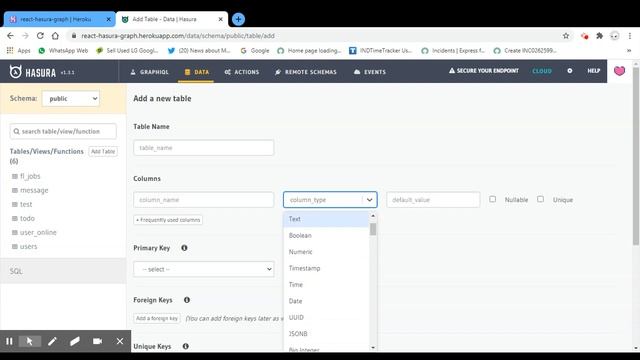Click the pink heart icon

(x=619, y=71)
